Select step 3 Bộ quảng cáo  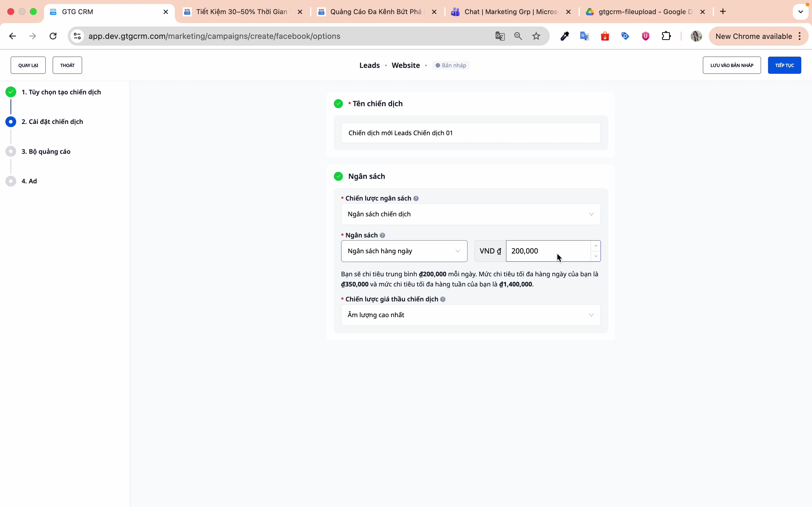pos(46,152)
